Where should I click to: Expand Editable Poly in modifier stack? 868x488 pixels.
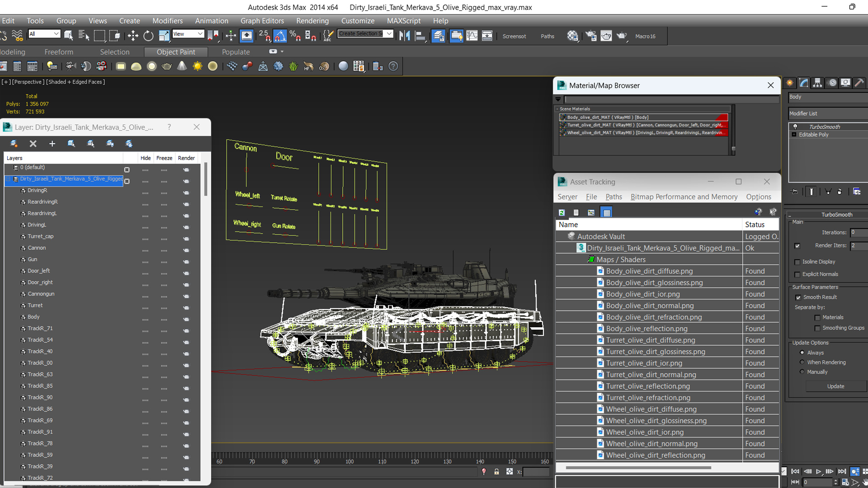tap(794, 135)
